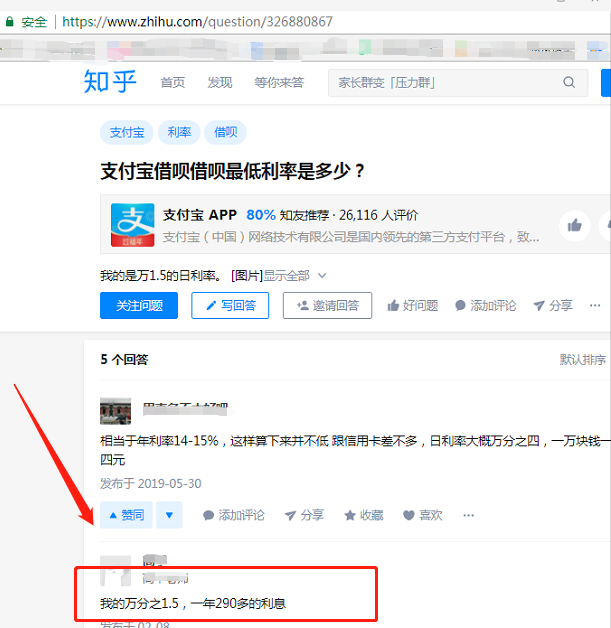Click 喜欢 on the first answer

tap(423, 515)
